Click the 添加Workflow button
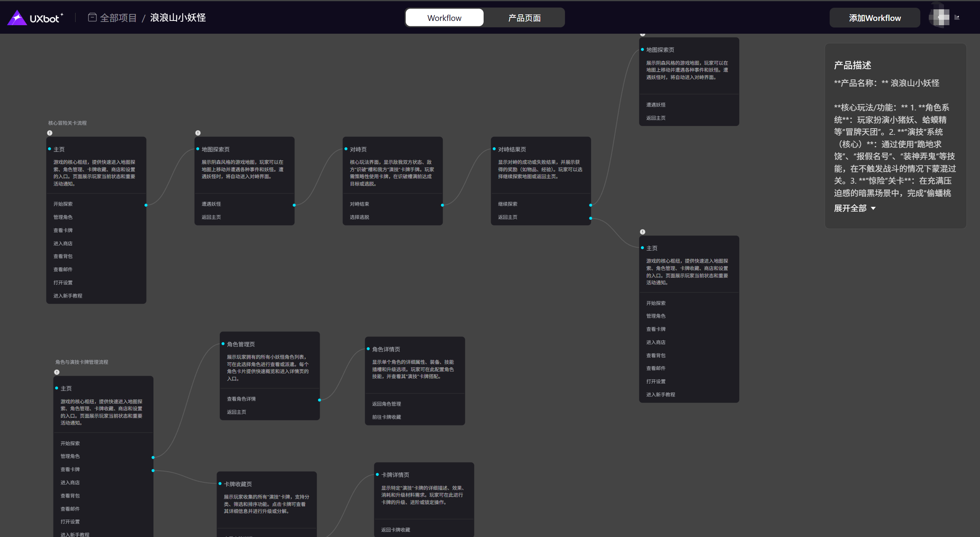980x537 pixels. (x=875, y=18)
